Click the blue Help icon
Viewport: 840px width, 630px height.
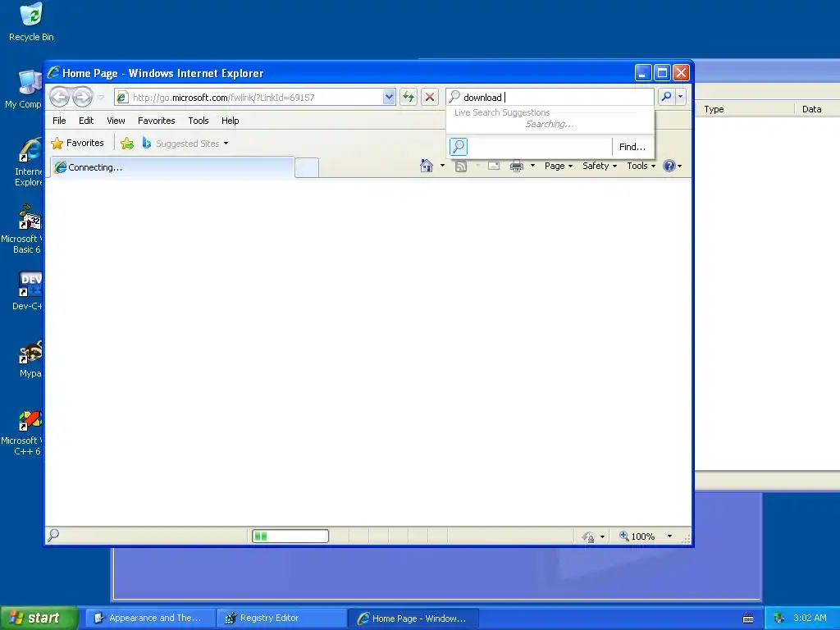point(669,166)
